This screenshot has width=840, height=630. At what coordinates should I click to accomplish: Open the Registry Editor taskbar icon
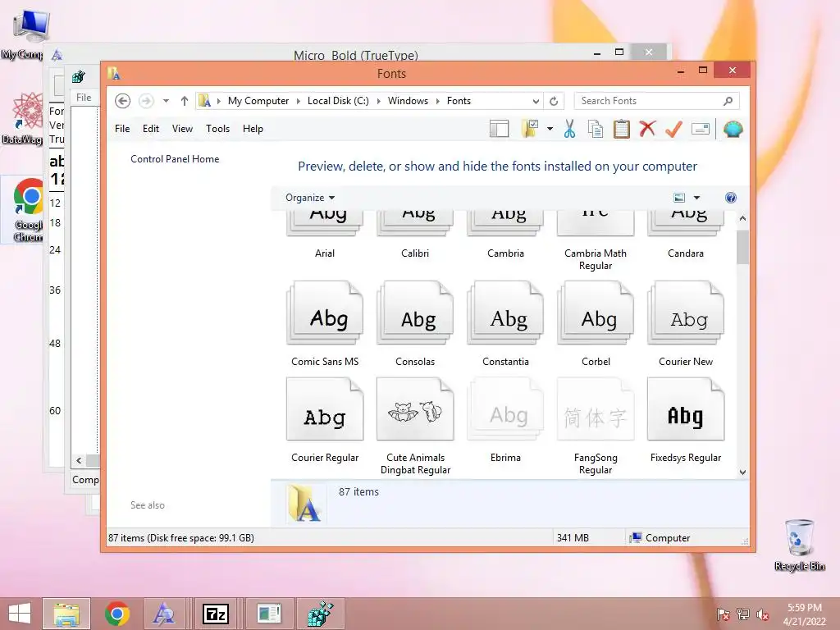[x=320, y=614]
